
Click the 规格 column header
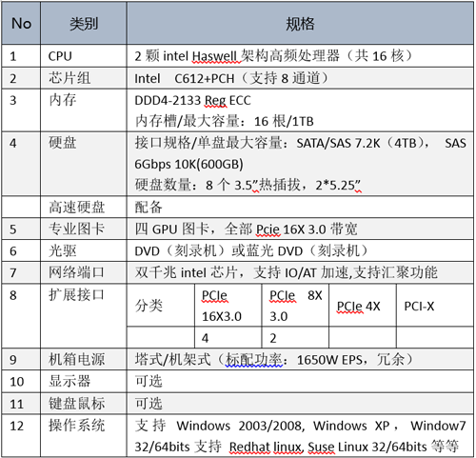(x=300, y=24)
